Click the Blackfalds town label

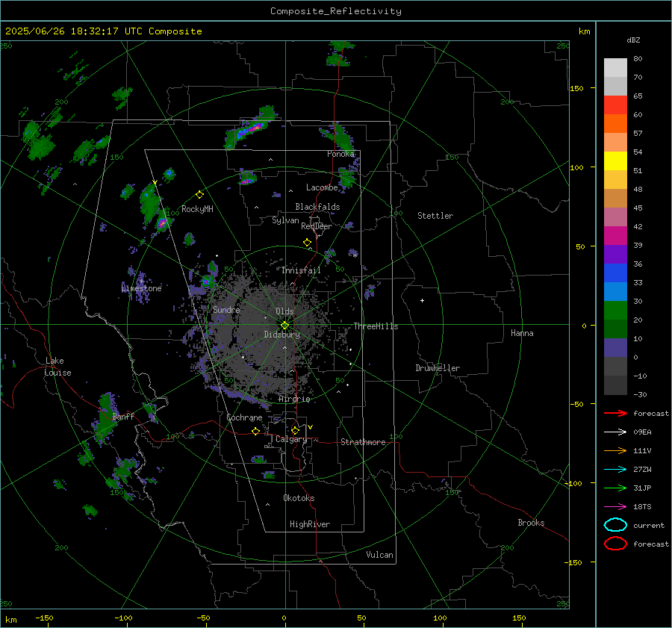[317, 207]
